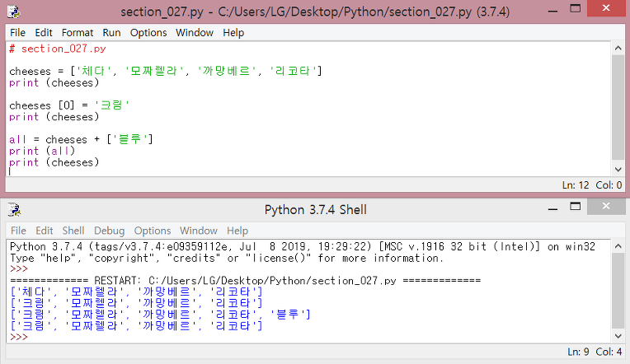630x364 pixels.
Task: Click the editor scrollbar up arrow
Action: [x=618, y=48]
